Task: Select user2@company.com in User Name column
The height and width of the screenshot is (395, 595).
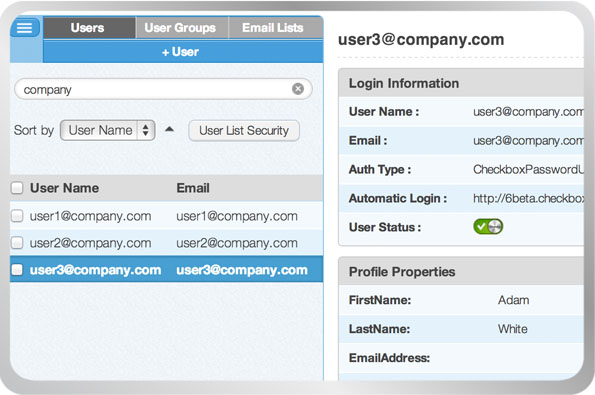Action: (91, 243)
